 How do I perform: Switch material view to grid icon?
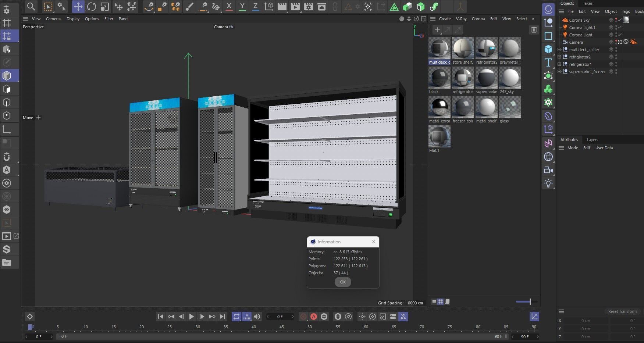(x=440, y=301)
